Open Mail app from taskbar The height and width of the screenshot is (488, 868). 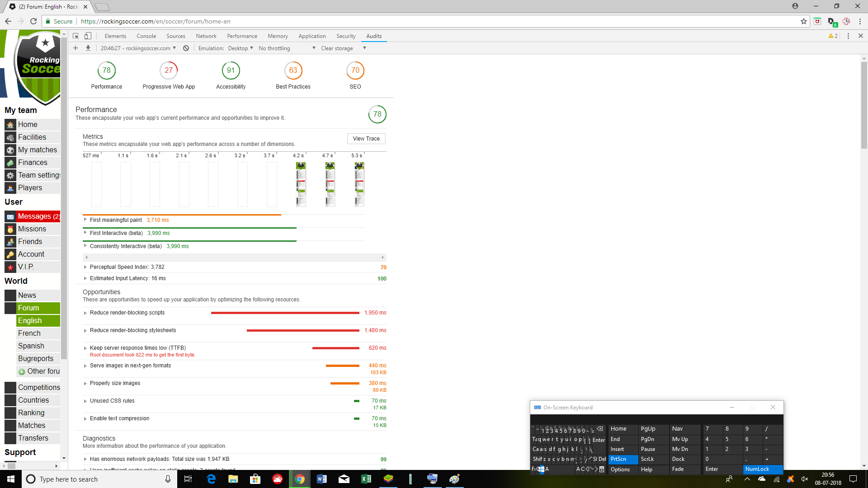tap(344, 479)
